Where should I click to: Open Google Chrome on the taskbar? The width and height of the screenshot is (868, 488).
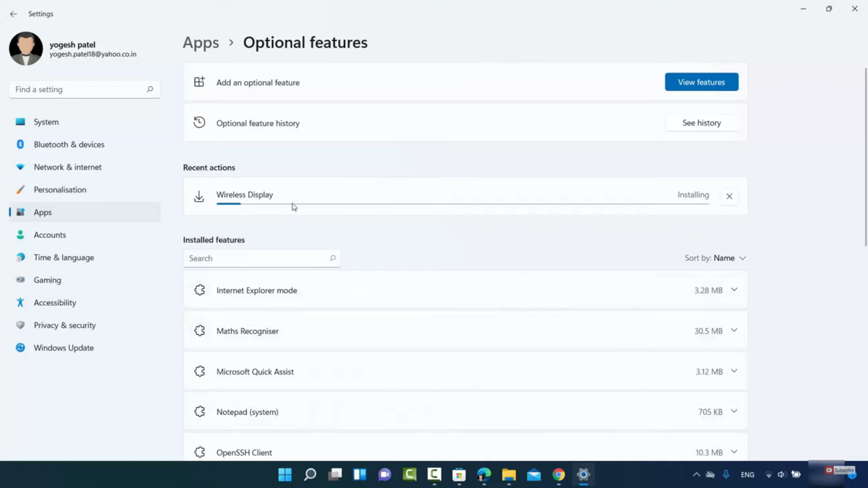559,474
